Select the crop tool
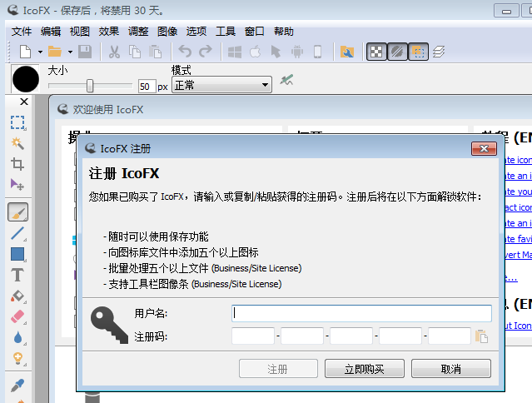 (17, 164)
